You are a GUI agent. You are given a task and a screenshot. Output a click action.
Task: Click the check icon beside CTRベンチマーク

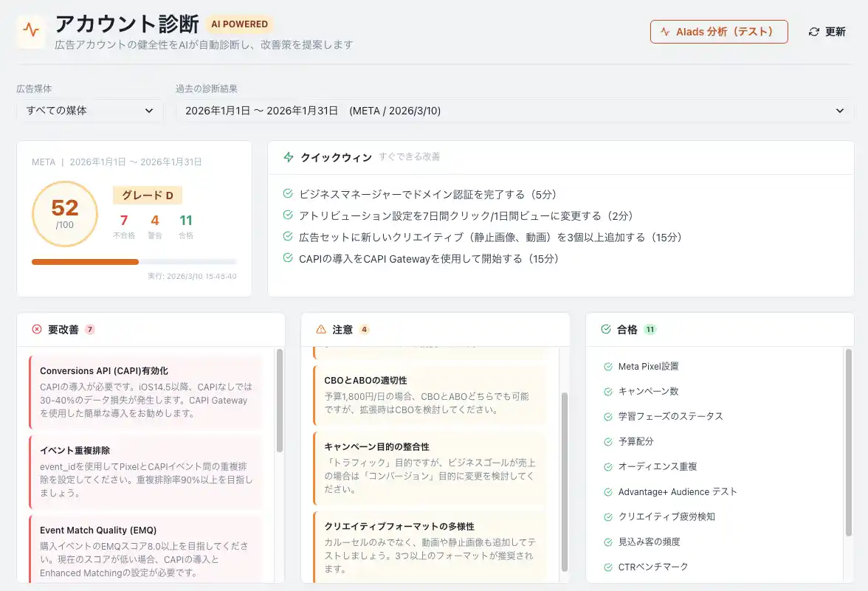point(608,567)
